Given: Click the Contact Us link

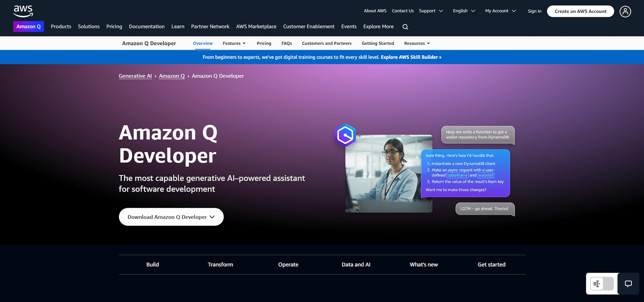Looking at the screenshot, I should tap(402, 11).
